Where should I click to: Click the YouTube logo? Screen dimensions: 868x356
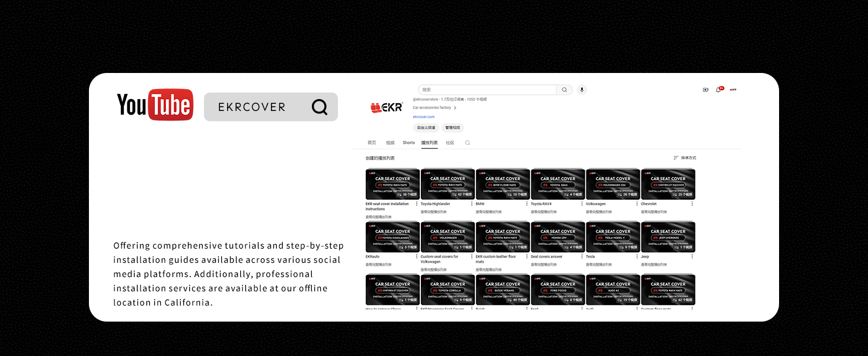click(155, 105)
